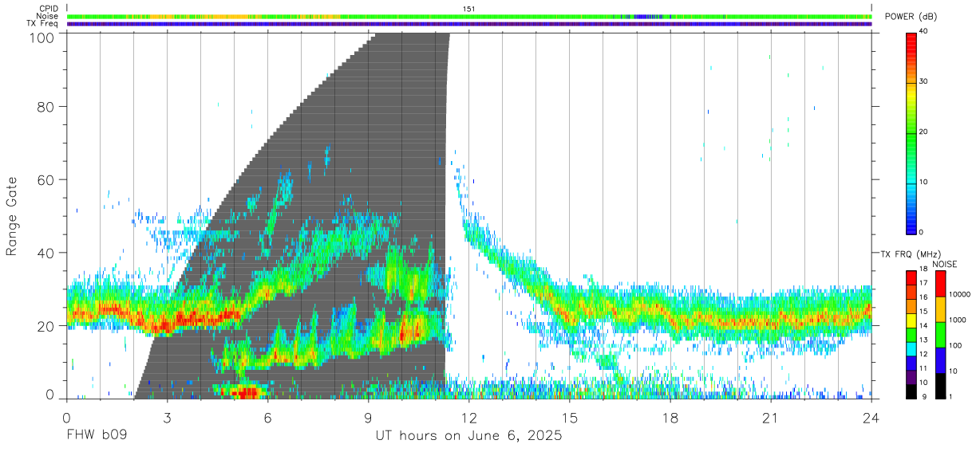Click the noise level strip above the plot
The height and width of the screenshot is (452, 980).
tap(469, 16)
